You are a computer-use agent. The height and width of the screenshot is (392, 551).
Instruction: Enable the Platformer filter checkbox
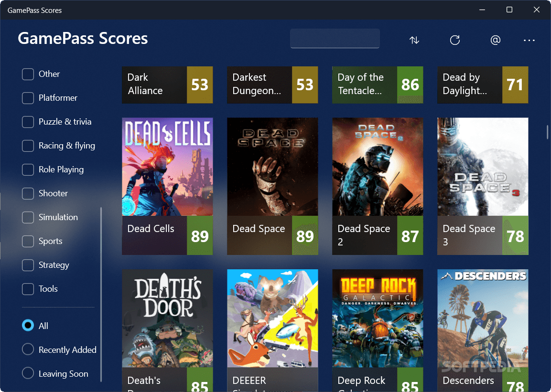tap(28, 98)
